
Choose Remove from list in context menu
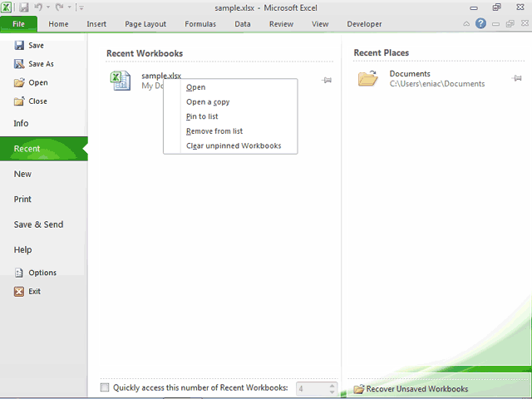(214, 131)
